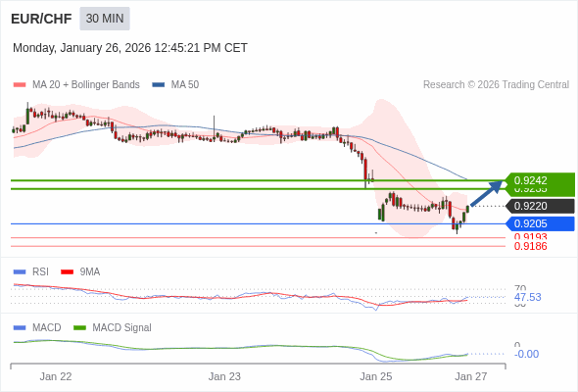Click the RSI legend label

40,271
